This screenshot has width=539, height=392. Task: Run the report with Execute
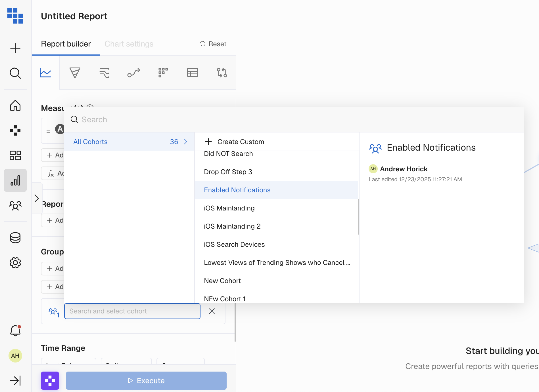pos(146,381)
